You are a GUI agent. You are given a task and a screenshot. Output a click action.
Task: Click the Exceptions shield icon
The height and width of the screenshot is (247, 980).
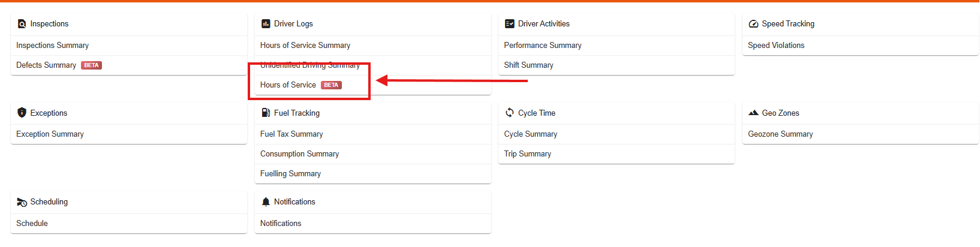click(22, 113)
